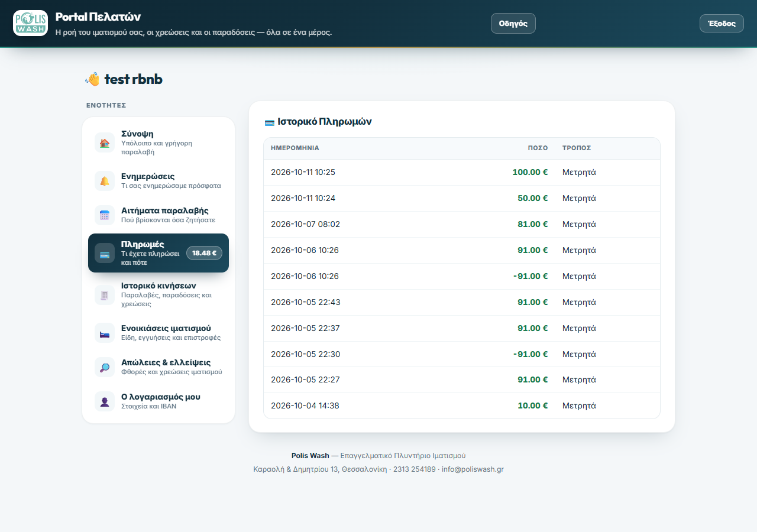
Task: Click the person icon beside Ο λογαριασμός μου
Action: pyautogui.click(x=105, y=401)
